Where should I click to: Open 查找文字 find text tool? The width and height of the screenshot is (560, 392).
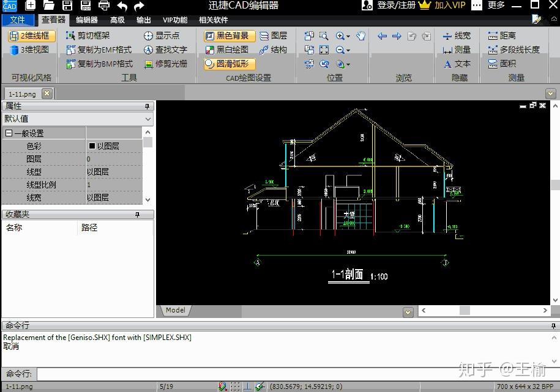pos(165,50)
